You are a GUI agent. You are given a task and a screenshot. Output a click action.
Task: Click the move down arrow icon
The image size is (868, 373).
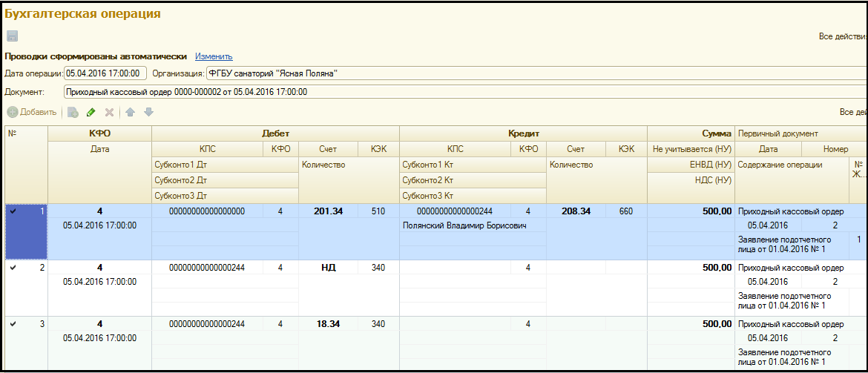point(148,112)
